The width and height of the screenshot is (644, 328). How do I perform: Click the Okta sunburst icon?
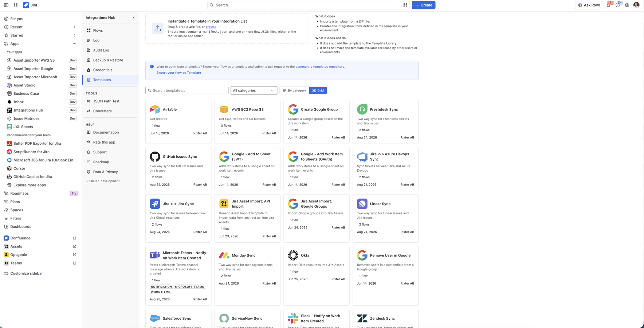[x=293, y=255]
